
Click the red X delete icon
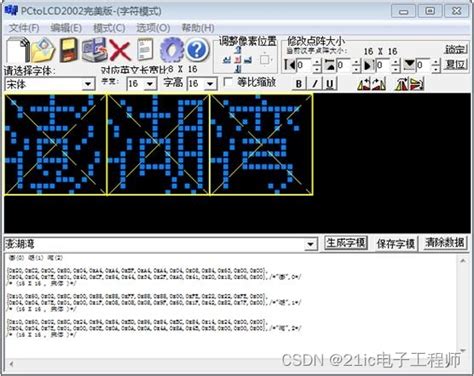click(120, 50)
